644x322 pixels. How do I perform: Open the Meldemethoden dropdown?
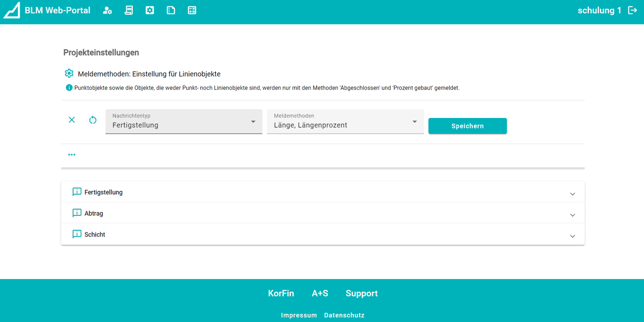click(x=345, y=122)
